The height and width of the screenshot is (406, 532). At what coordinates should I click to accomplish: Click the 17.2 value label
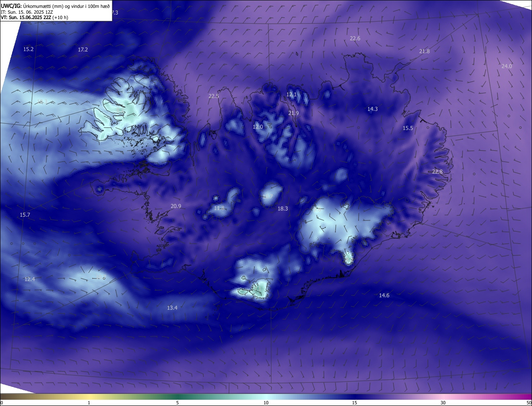(x=83, y=49)
